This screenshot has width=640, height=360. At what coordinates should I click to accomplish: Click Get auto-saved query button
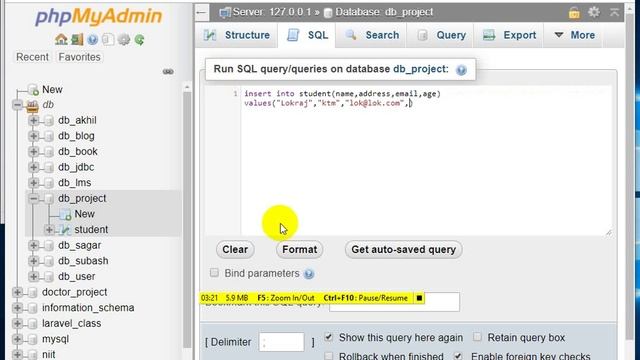(x=403, y=249)
